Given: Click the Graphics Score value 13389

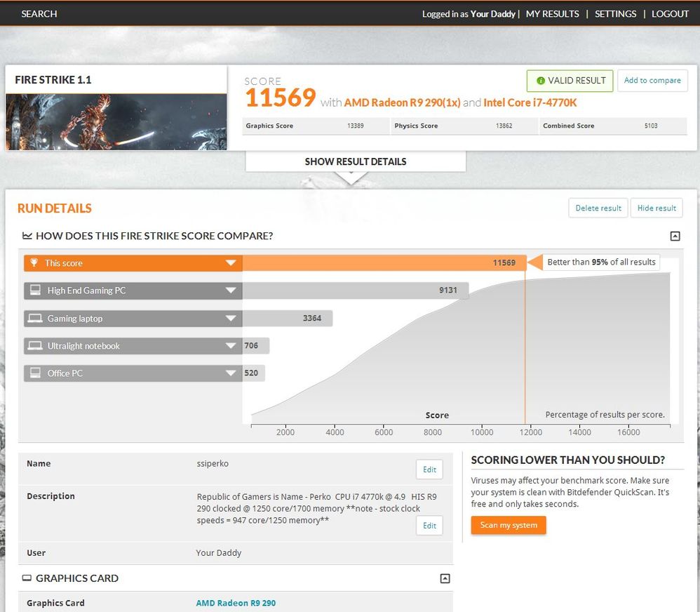Looking at the screenshot, I should (x=356, y=126).
